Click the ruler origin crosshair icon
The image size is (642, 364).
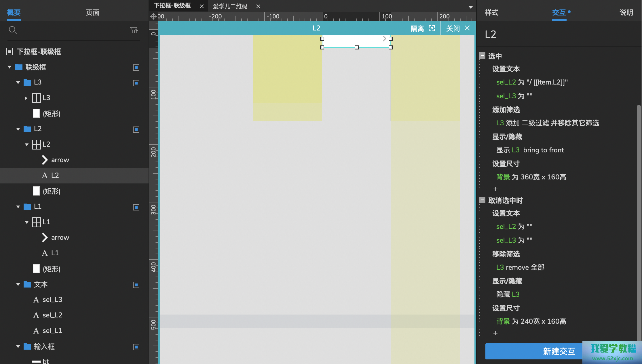(x=153, y=16)
